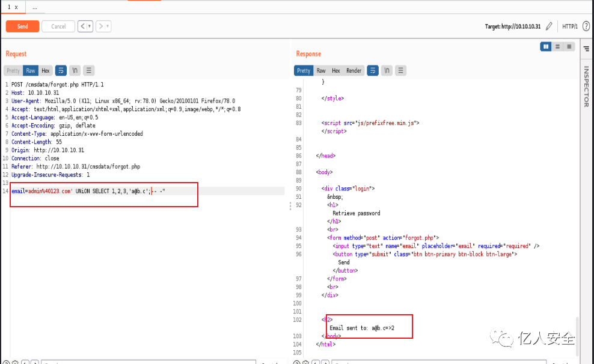Open Request panel options menu icon
This screenshot has height=364, width=594.
(88, 70)
